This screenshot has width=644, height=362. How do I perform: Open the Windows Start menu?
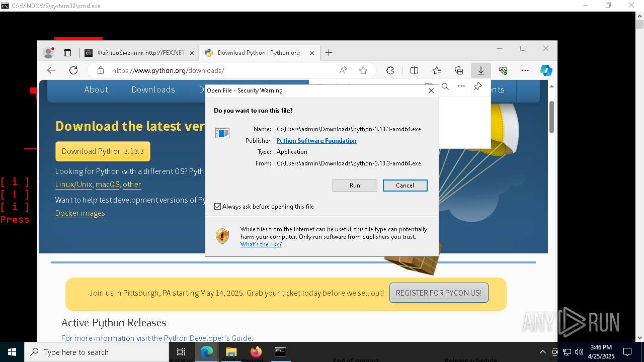point(12,352)
